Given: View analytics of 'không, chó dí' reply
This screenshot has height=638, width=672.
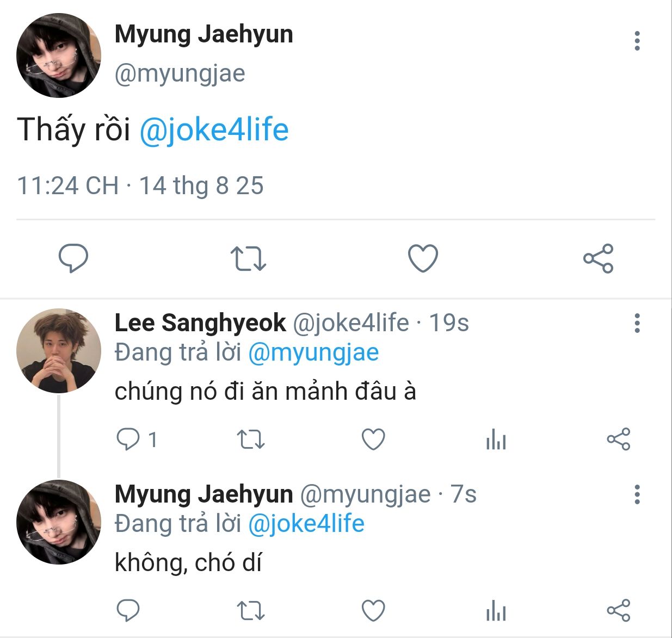Looking at the screenshot, I should pyautogui.click(x=496, y=610).
